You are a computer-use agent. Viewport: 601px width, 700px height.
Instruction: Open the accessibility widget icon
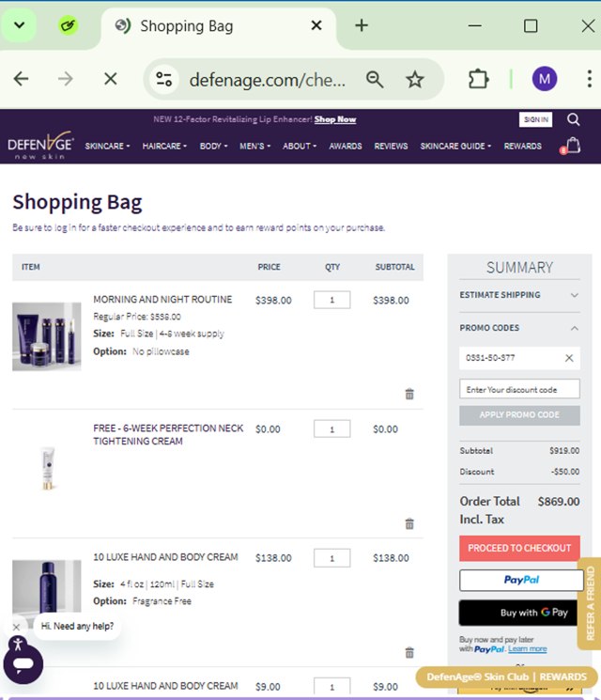coord(18,645)
